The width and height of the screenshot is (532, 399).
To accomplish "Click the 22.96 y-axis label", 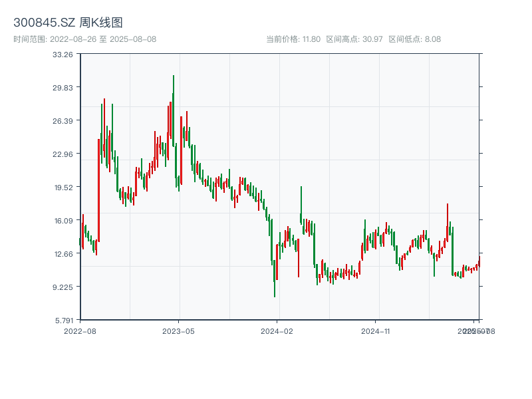I will [x=63, y=154].
